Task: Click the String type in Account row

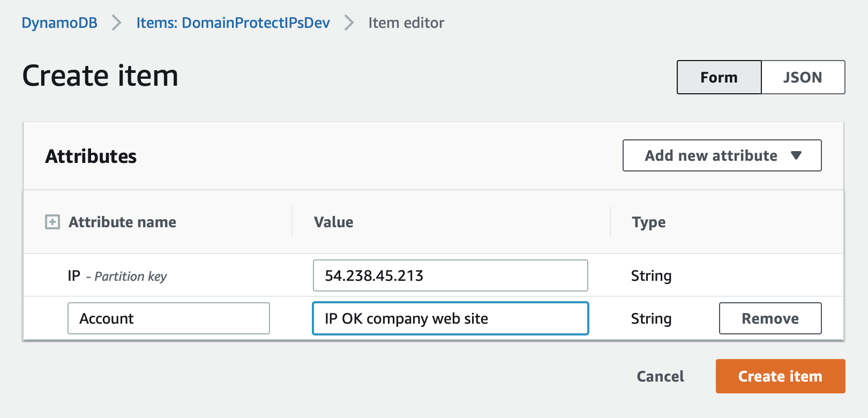Action: 651,318
